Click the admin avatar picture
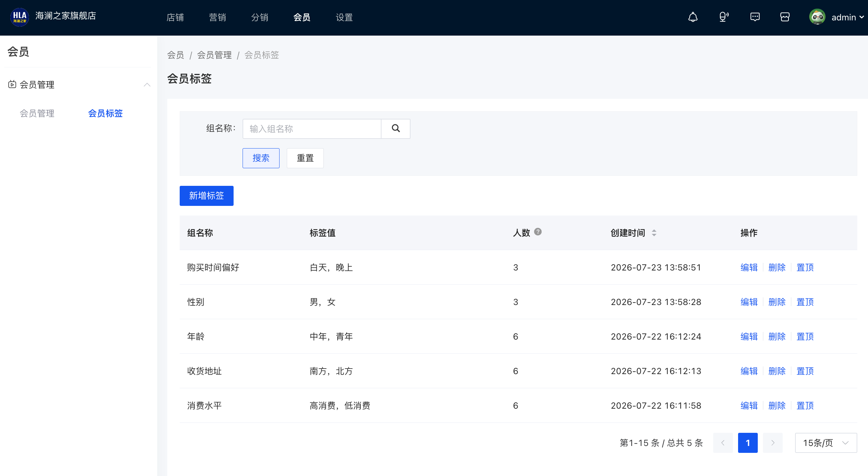 click(x=817, y=17)
